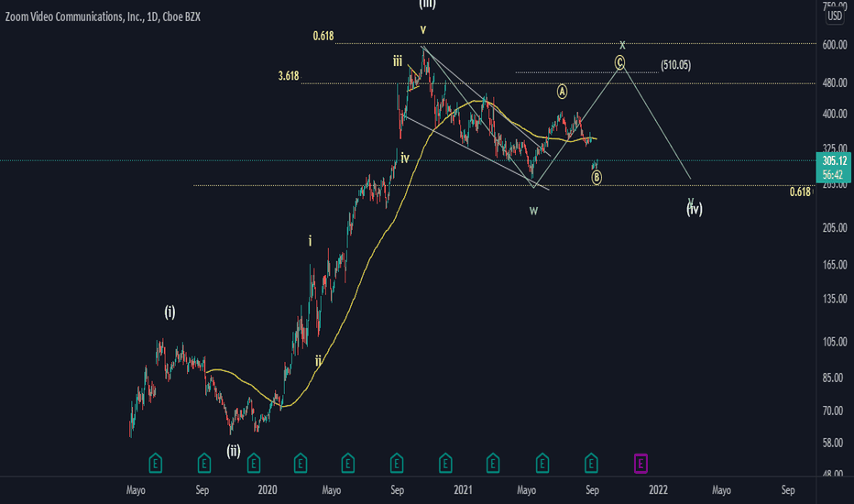Viewport: 854px width, 504px height.
Task: Select the circled B wave label
Action: [x=597, y=177]
